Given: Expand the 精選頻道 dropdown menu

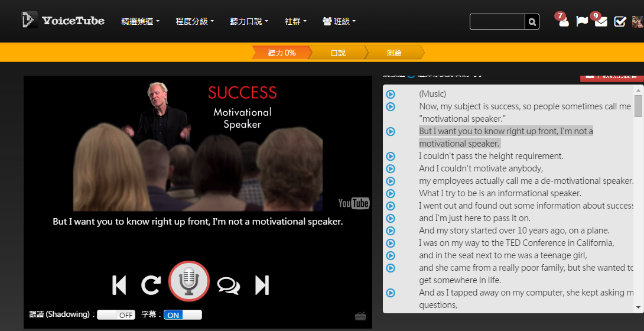Looking at the screenshot, I should (x=140, y=21).
